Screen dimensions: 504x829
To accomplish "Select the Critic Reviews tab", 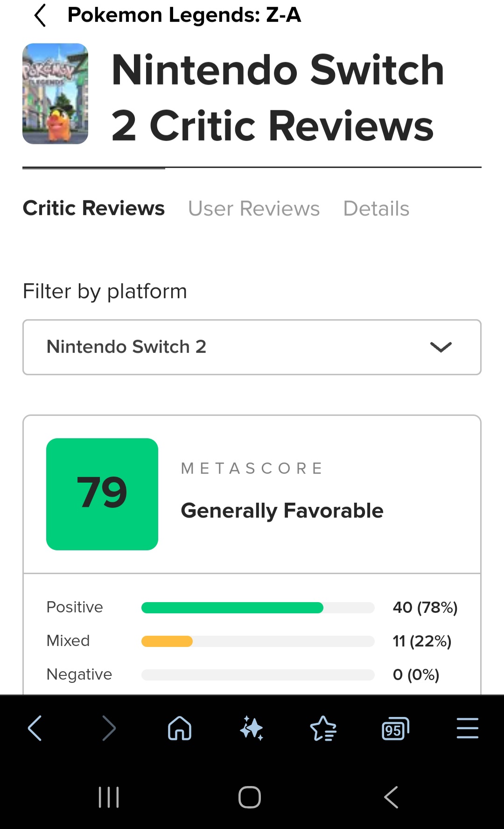I will point(94,208).
